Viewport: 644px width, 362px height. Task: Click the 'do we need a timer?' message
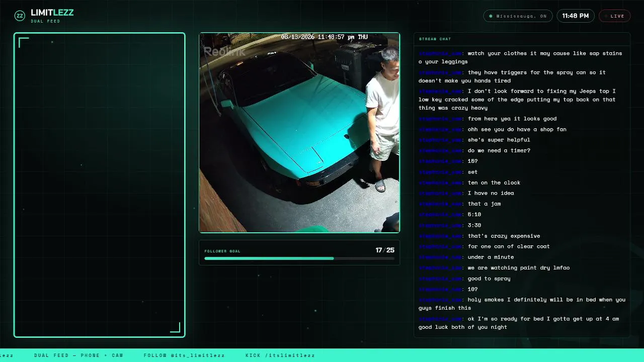pyautogui.click(x=522, y=150)
